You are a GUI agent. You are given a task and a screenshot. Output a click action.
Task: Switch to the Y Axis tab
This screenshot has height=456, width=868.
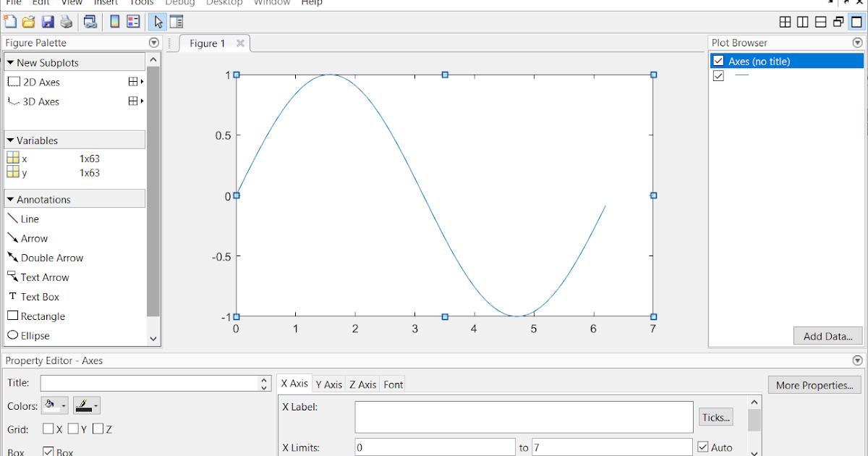coord(329,384)
